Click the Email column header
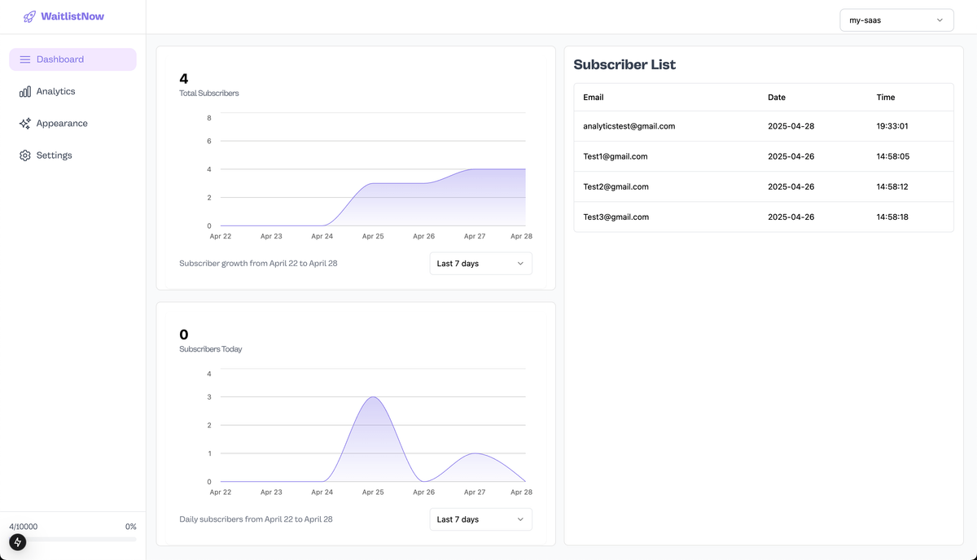Viewport: 977px width, 560px height. pos(594,98)
